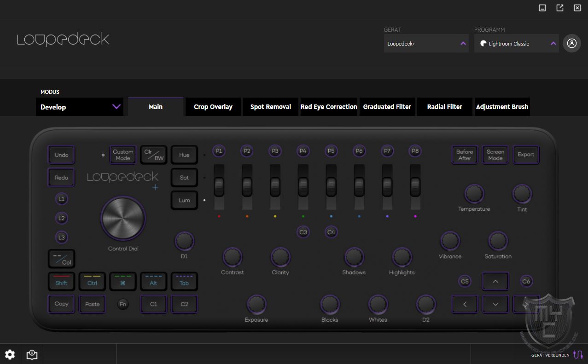
Task: Click the P1 preset button
Action: click(219, 151)
